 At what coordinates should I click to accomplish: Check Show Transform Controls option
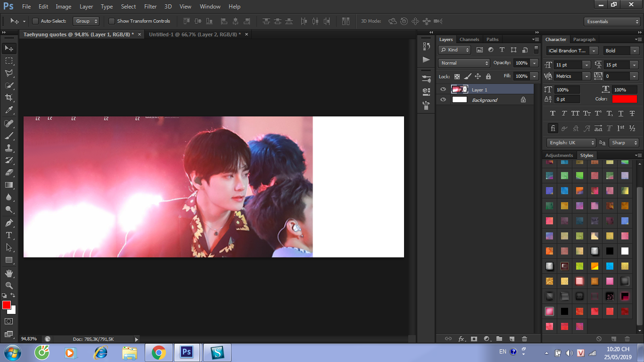(x=112, y=21)
